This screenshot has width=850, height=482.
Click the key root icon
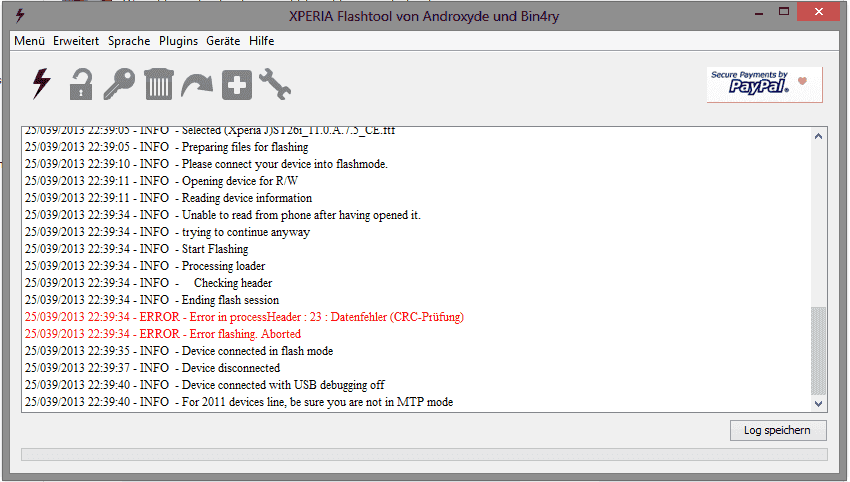tap(119, 84)
